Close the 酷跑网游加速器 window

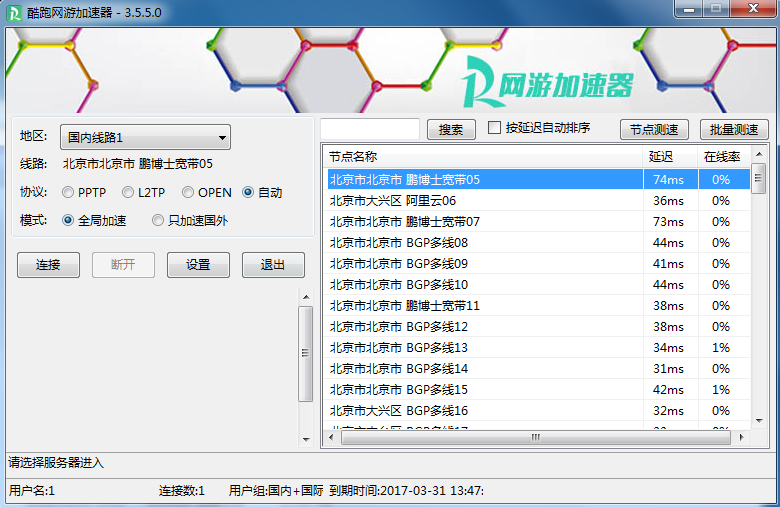pos(753,9)
